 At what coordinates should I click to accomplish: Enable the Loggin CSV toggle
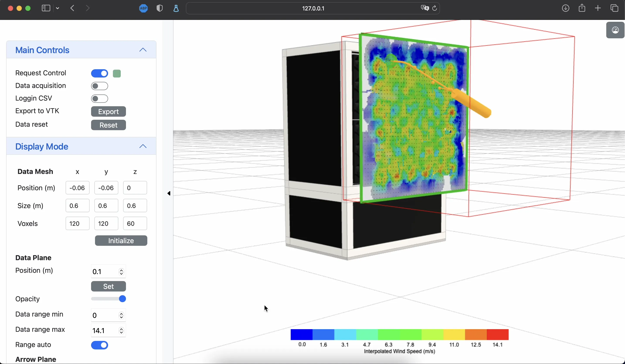point(99,99)
